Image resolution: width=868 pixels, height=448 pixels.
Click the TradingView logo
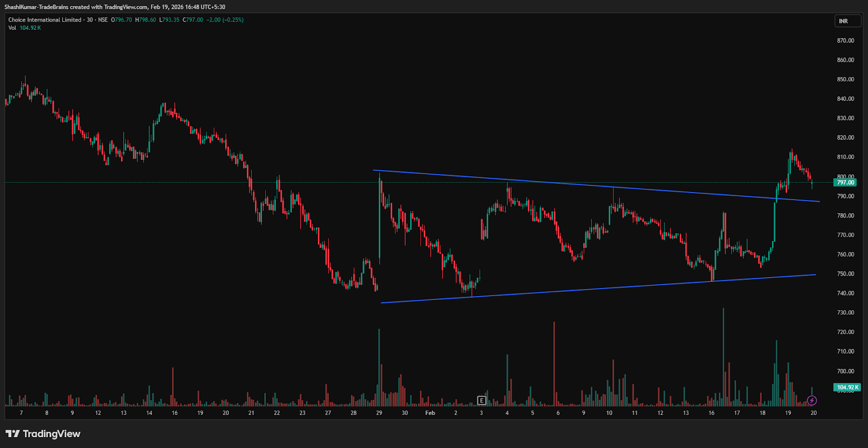43,434
